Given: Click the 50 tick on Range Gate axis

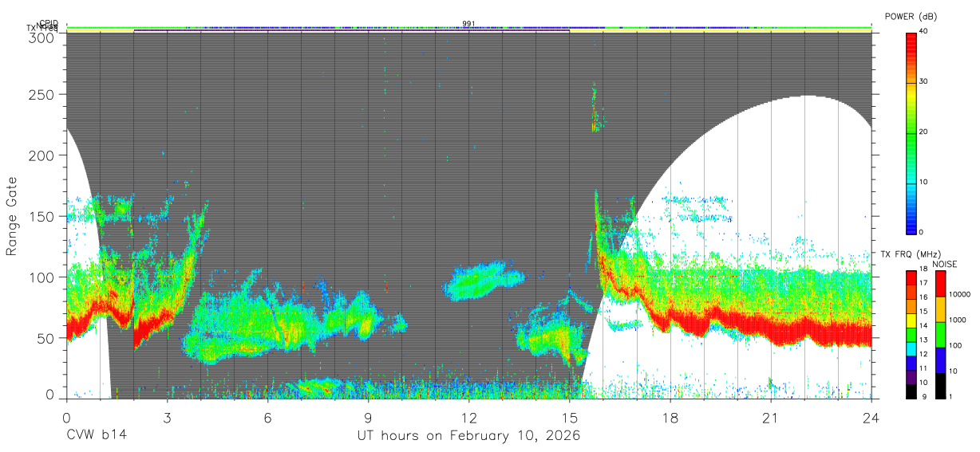Looking at the screenshot, I should 47,338.
